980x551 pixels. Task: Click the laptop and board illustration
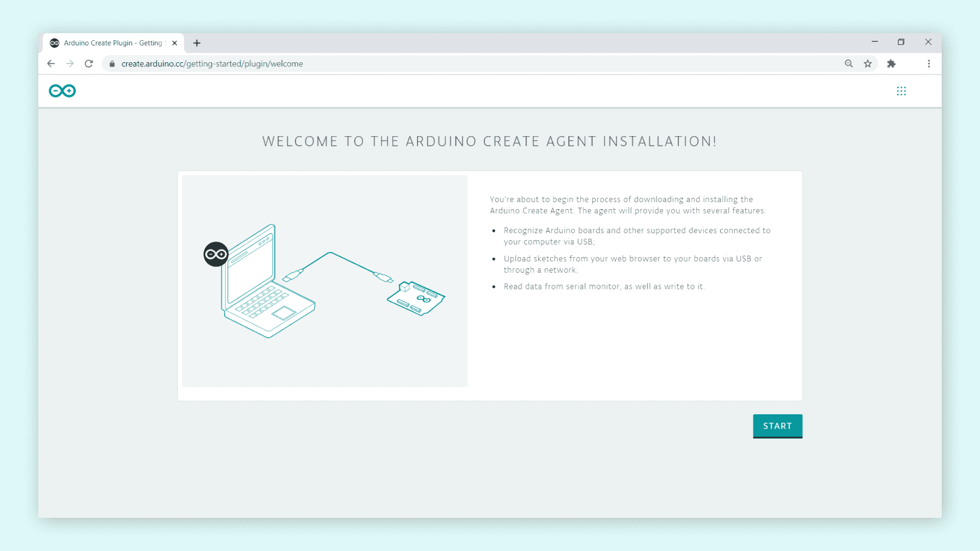[325, 281]
